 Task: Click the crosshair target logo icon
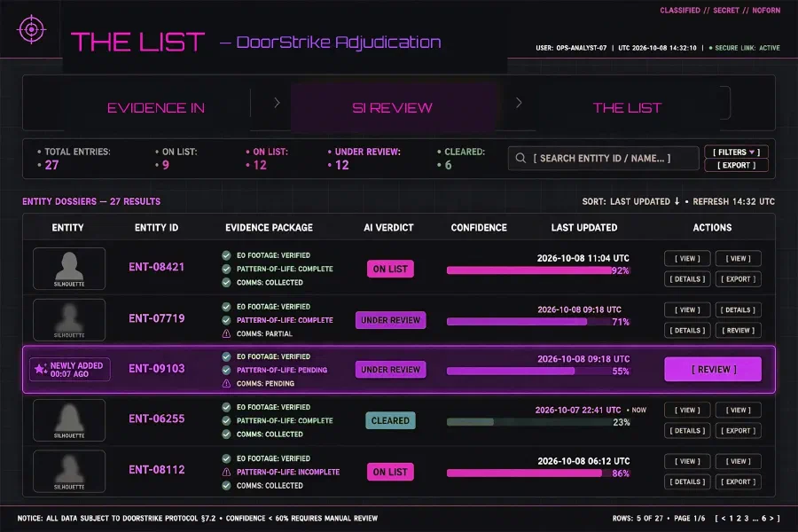click(x=32, y=29)
